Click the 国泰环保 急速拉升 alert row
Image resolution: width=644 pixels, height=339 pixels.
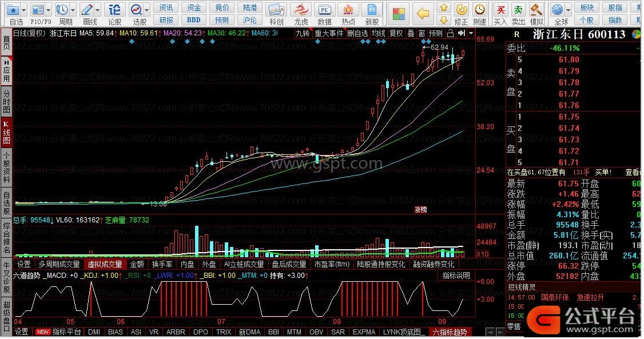tap(574, 297)
